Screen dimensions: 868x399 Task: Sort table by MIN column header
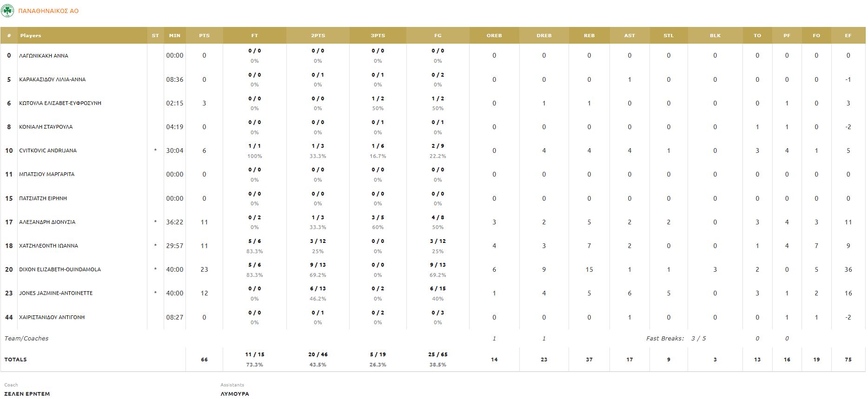pyautogui.click(x=175, y=36)
